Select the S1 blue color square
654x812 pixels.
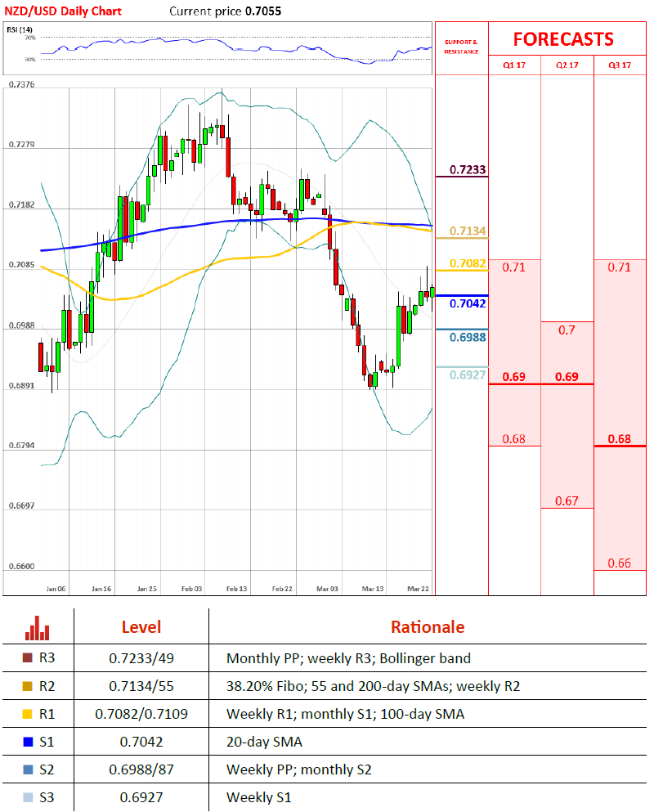coord(28,742)
